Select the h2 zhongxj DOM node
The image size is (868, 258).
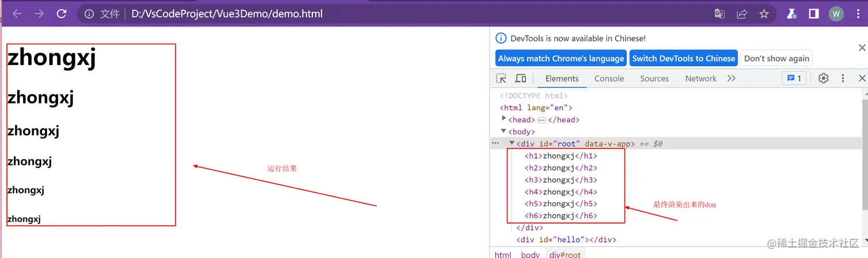pyautogui.click(x=561, y=168)
